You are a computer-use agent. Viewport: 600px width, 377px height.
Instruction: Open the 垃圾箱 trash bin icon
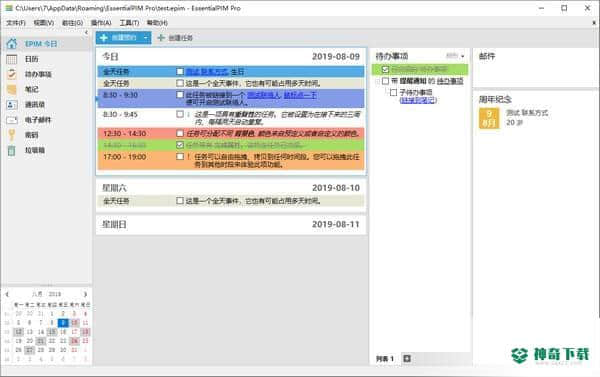point(12,150)
